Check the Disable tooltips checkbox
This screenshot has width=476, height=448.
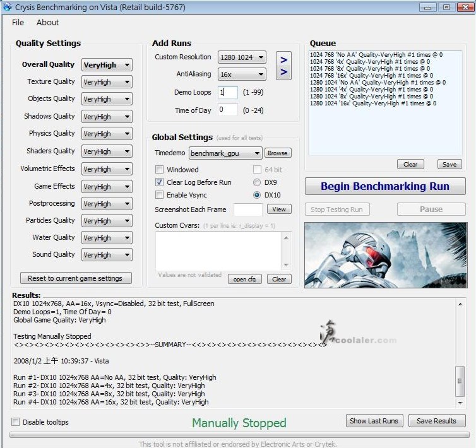point(16,422)
